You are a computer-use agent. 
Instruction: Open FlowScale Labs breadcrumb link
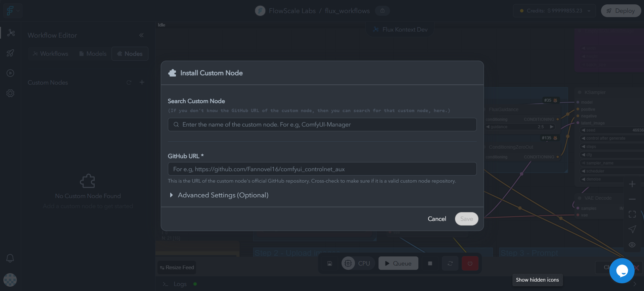[292, 11]
